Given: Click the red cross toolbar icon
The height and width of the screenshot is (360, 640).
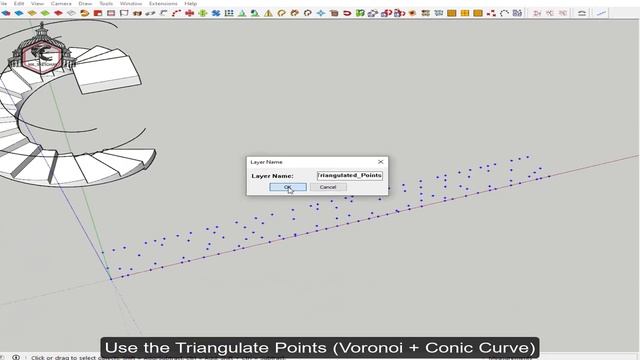Looking at the screenshot, I should (189, 13).
